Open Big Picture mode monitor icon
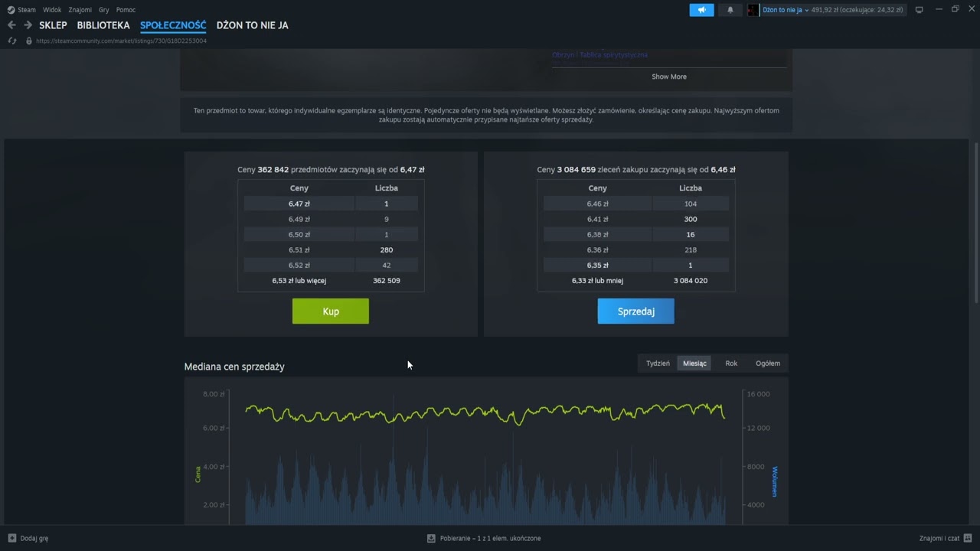This screenshot has height=551, width=980. click(919, 10)
